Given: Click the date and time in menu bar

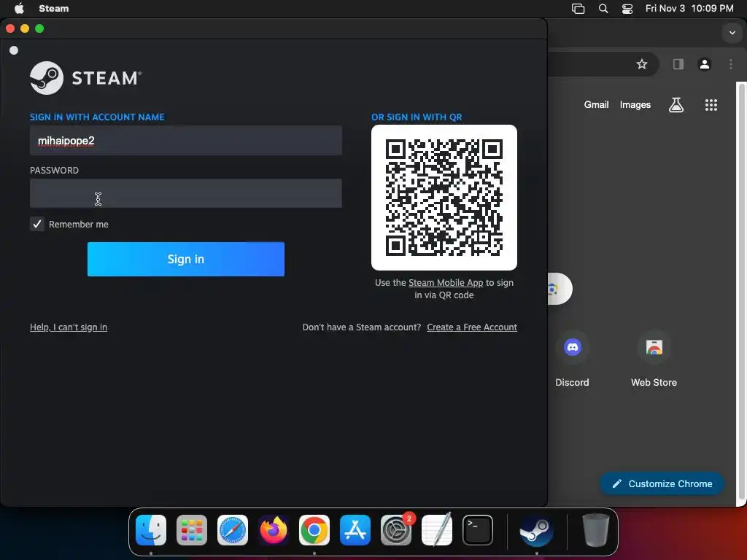Looking at the screenshot, I should point(689,8).
